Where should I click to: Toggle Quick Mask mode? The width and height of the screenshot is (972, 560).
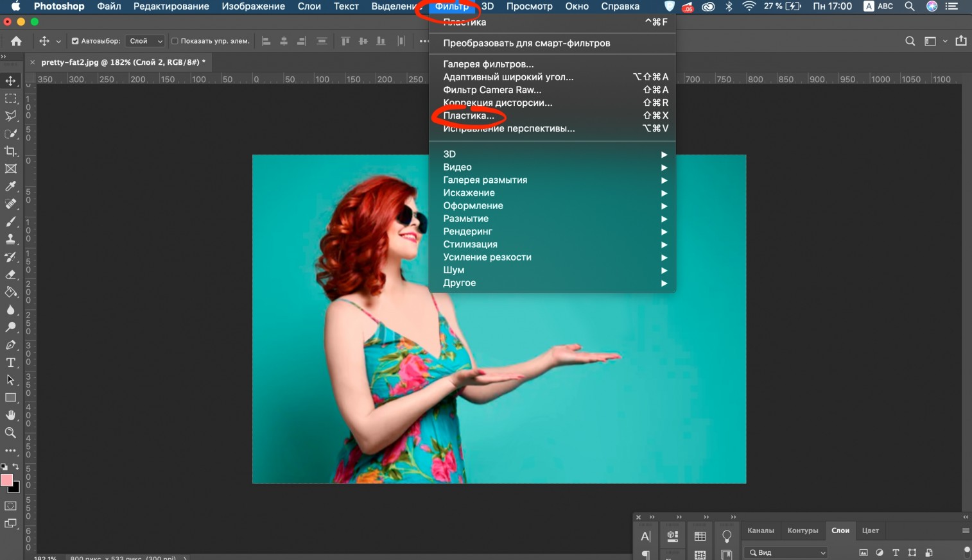click(x=11, y=506)
